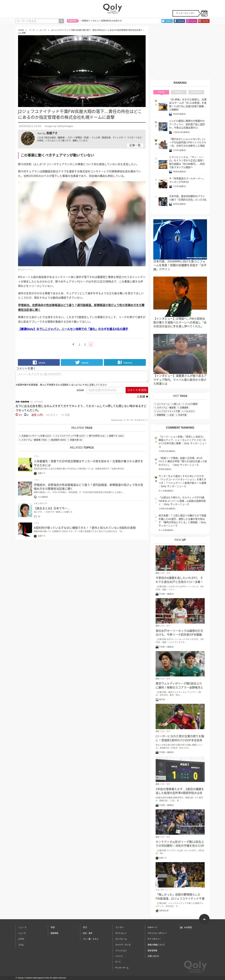Screen dimensions: 225x980
Task: Open the 人気順 sort dropdown
Action: point(142,396)
